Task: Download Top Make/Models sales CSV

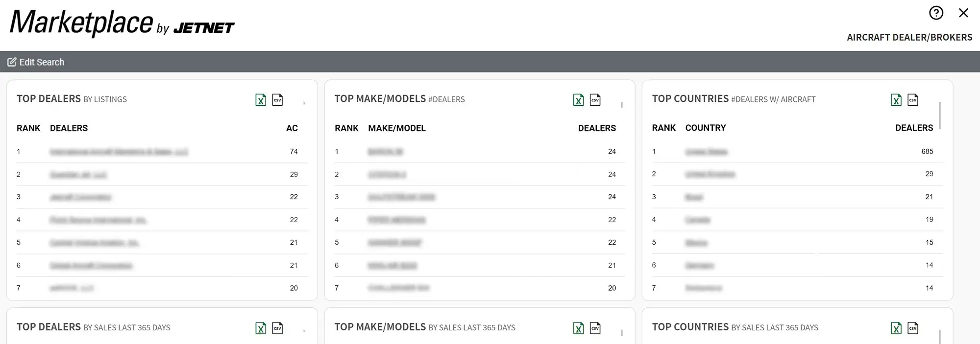Action: click(595, 328)
